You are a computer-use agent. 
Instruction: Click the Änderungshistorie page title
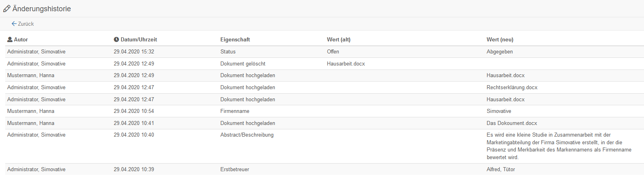[41, 9]
